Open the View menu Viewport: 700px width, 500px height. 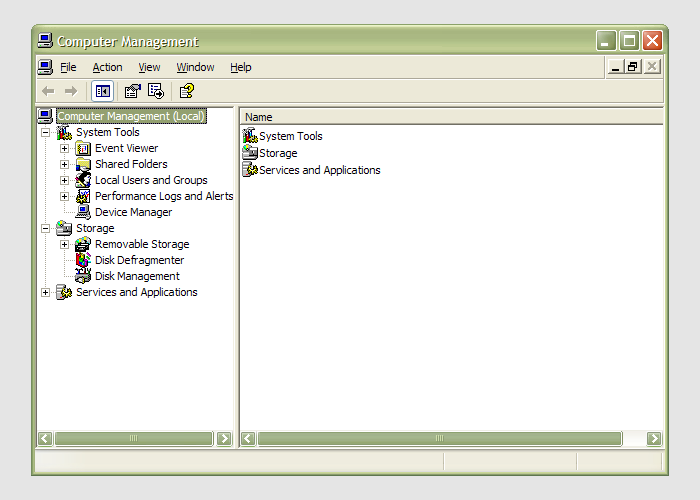pyautogui.click(x=149, y=67)
